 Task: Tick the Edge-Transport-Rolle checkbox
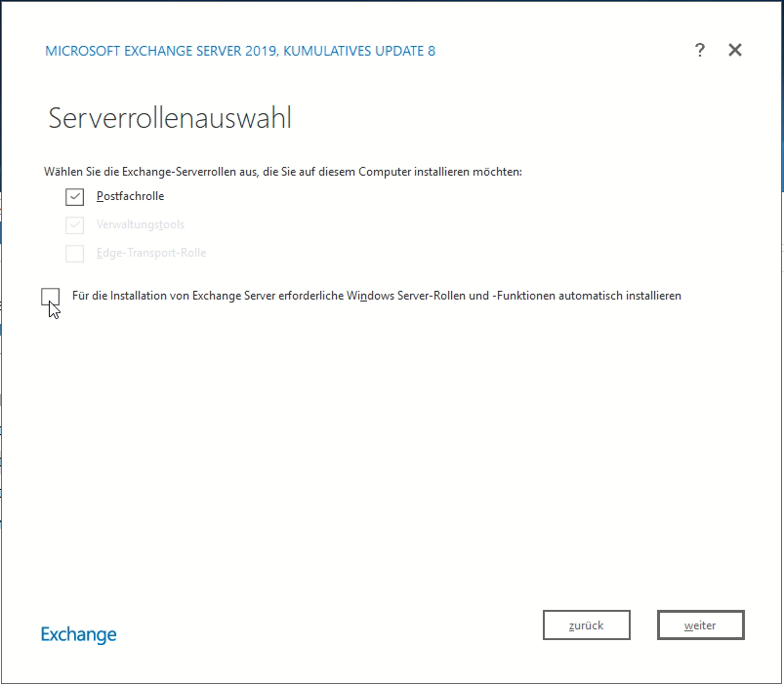(x=75, y=254)
